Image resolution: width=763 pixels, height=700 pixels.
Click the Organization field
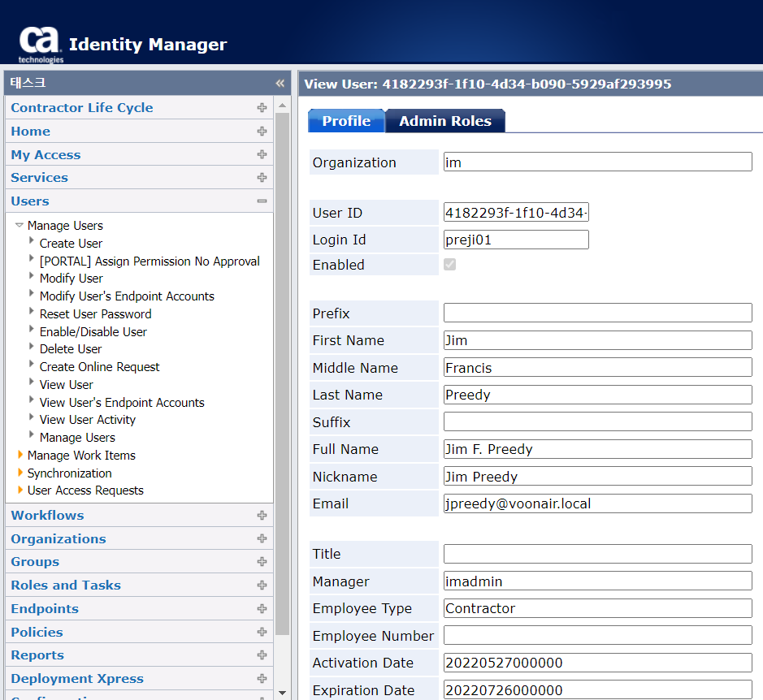coord(597,162)
